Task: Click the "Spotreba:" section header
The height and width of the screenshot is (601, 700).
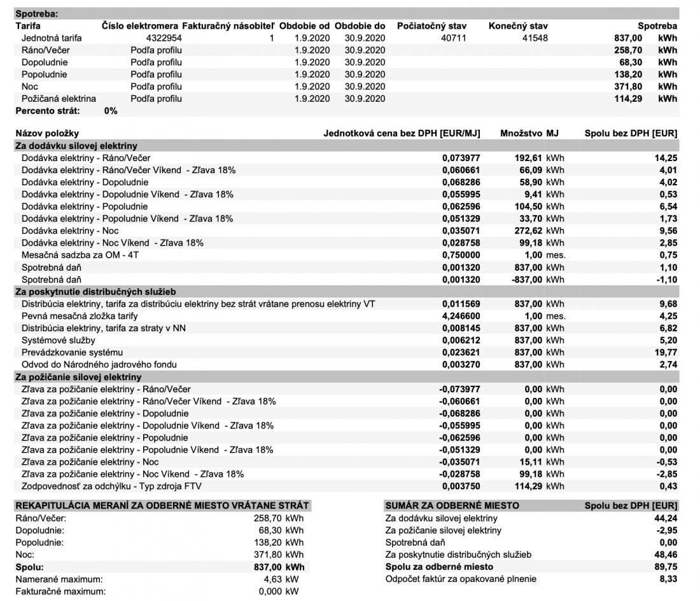Action: click(x=36, y=13)
